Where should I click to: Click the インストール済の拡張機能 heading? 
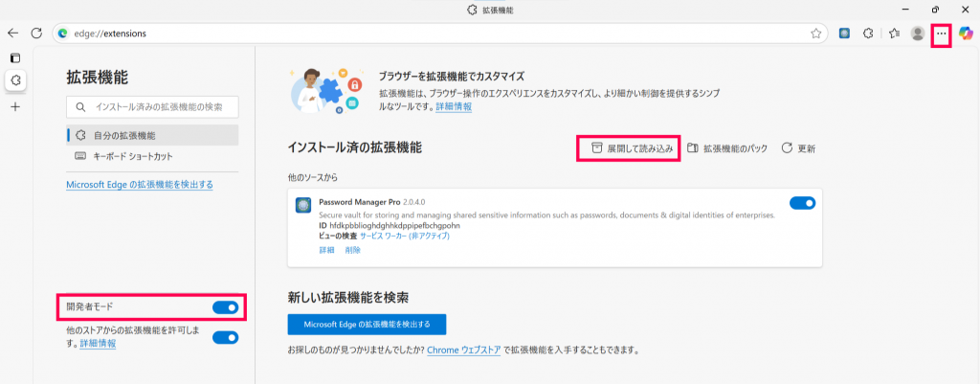click(x=354, y=147)
